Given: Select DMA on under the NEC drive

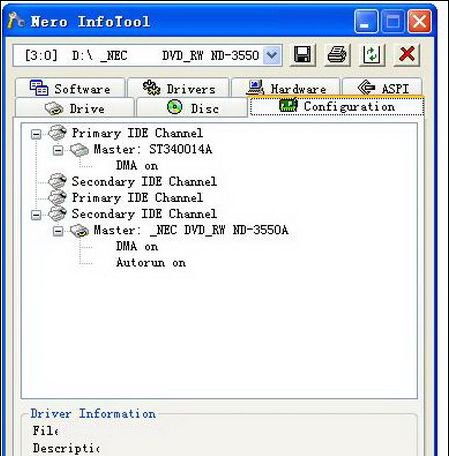Looking at the screenshot, I should tap(137, 246).
